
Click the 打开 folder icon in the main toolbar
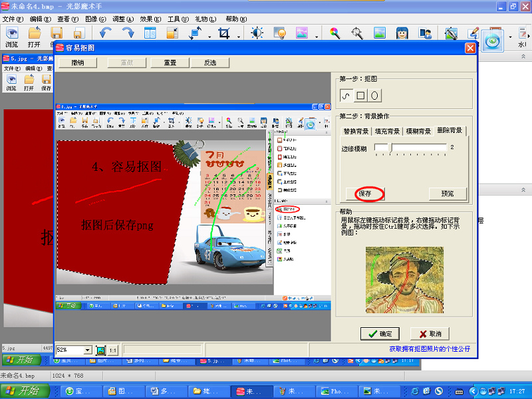click(35, 33)
